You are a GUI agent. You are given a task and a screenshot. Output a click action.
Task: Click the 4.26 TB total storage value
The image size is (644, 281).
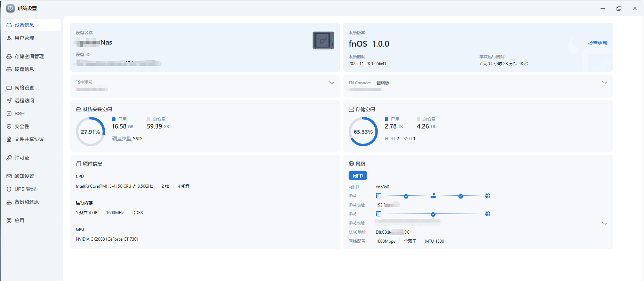426,126
